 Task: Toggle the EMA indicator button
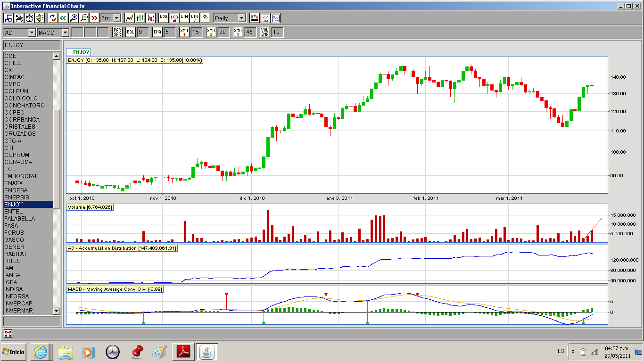pyautogui.click(x=157, y=32)
